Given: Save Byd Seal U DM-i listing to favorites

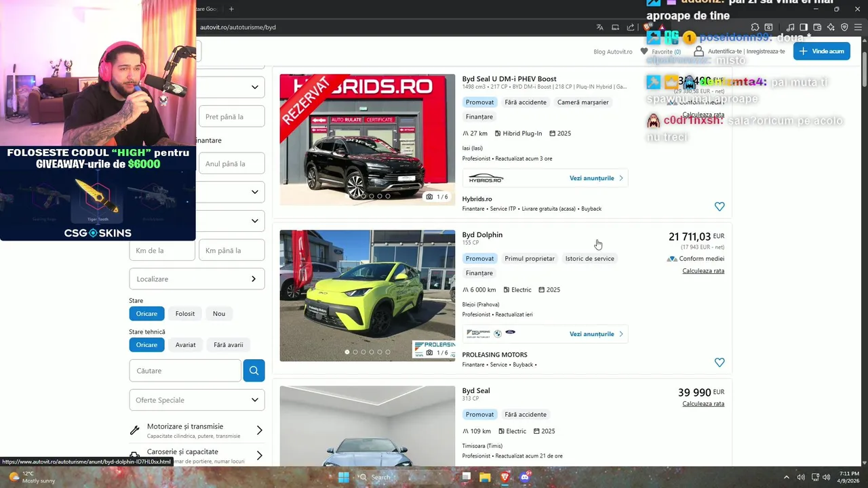Looking at the screenshot, I should (x=719, y=207).
